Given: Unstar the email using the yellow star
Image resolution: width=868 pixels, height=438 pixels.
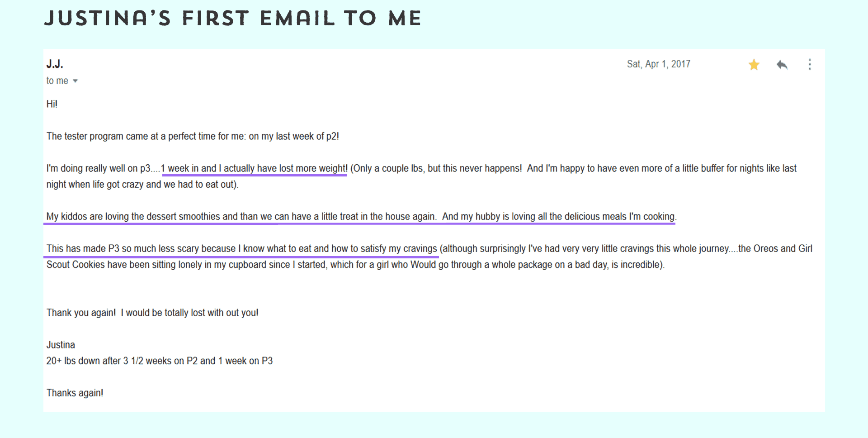Looking at the screenshot, I should tap(754, 65).
